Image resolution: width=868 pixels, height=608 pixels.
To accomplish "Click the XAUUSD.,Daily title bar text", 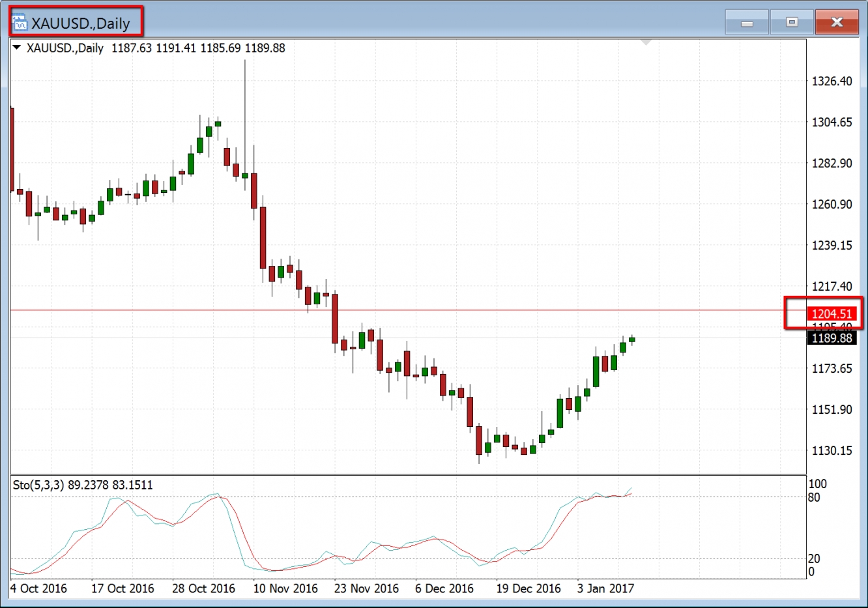I will [81, 23].
